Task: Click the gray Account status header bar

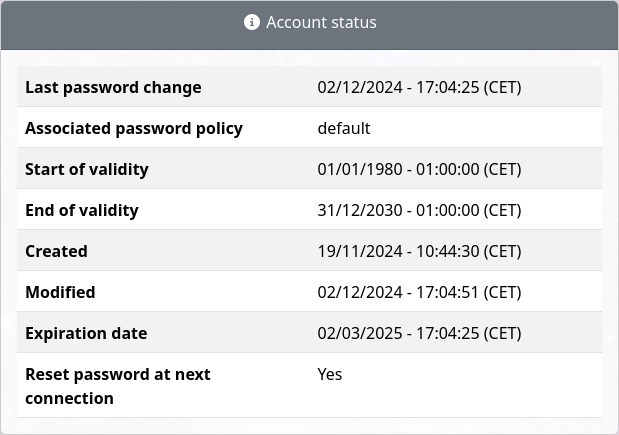Action: point(310,25)
